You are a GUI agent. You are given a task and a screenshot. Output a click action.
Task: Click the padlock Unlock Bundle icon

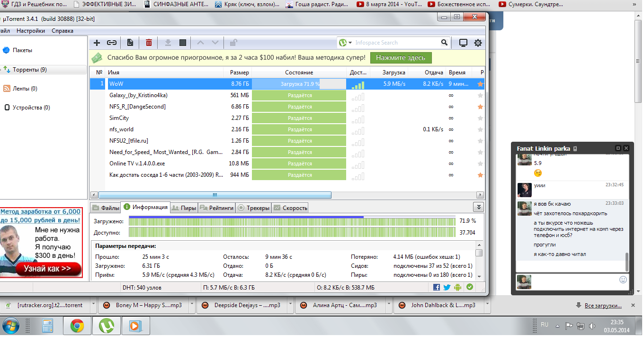pyautogui.click(x=233, y=43)
